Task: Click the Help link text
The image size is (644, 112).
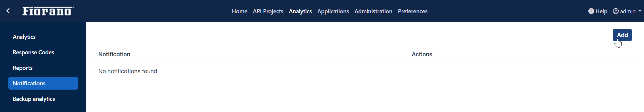Action: [x=601, y=11]
